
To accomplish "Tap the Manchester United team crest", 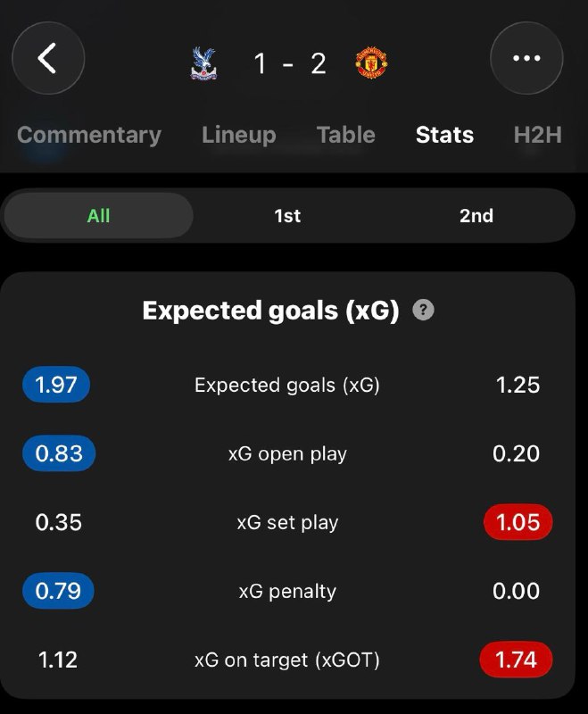I will (x=371, y=62).
